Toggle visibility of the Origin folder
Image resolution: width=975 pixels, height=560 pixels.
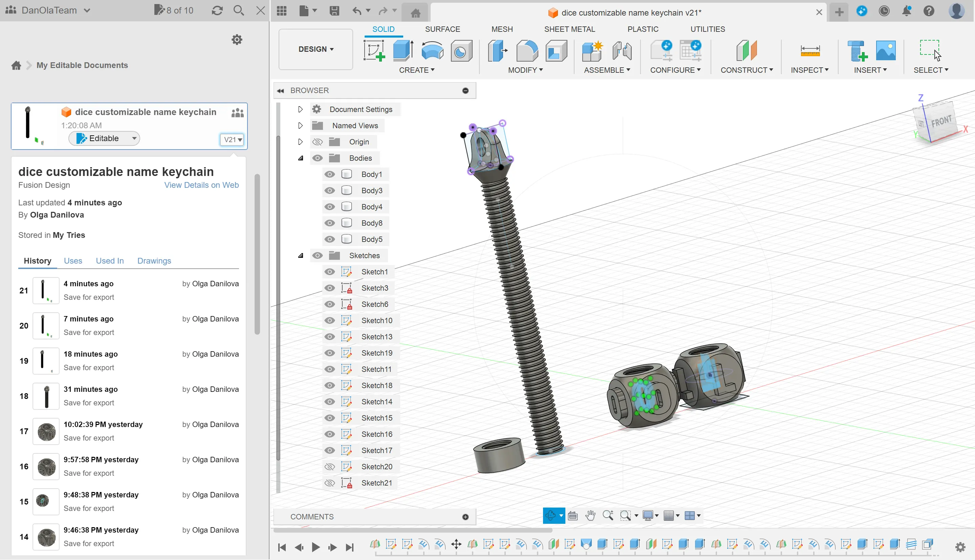pos(317,142)
